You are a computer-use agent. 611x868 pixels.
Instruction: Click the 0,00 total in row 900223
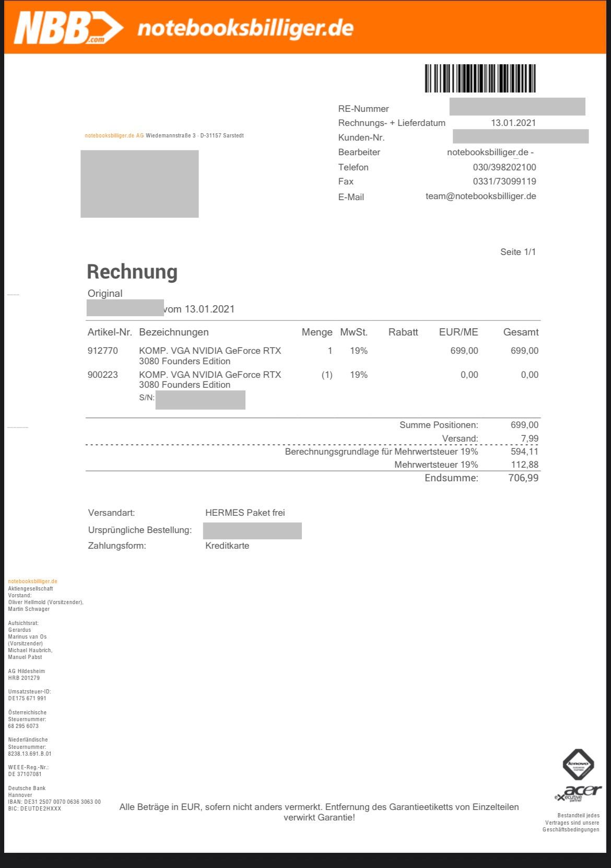pyautogui.click(x=530, y=375)
